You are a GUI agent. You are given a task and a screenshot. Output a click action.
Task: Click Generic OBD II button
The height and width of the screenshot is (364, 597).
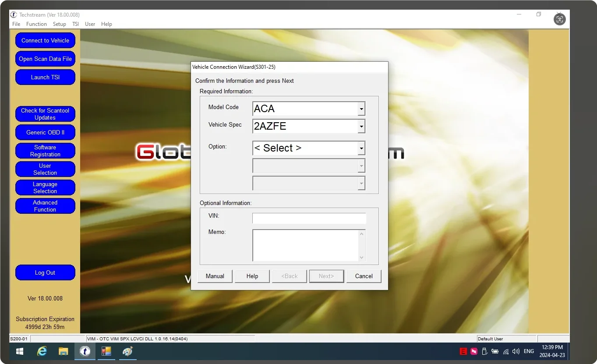[x=45, y=132]
